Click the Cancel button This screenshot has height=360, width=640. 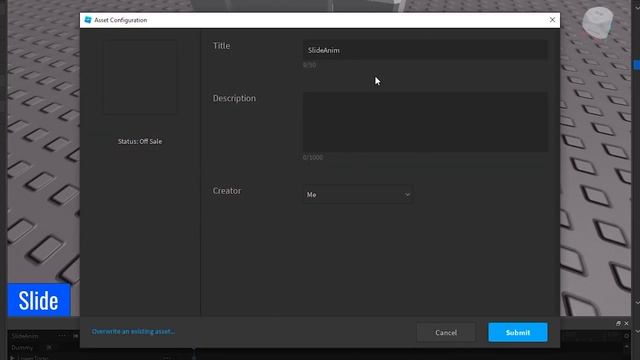[446, 332]
